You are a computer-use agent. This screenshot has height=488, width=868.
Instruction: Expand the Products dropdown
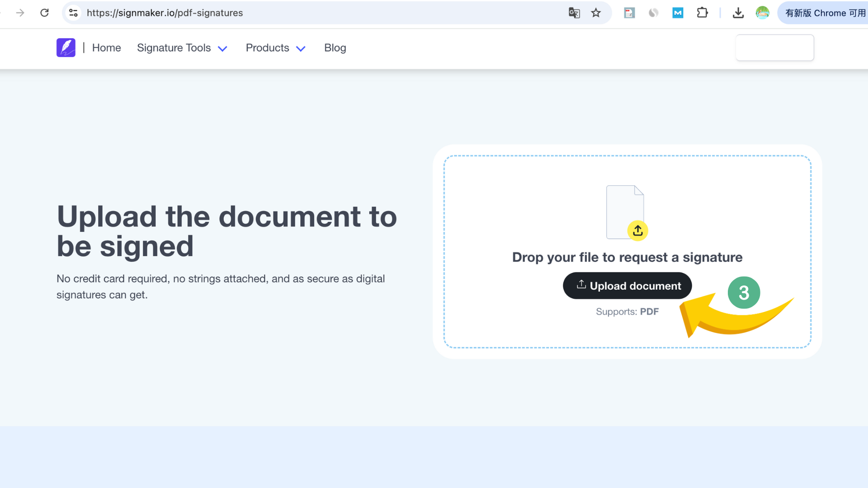276,48
